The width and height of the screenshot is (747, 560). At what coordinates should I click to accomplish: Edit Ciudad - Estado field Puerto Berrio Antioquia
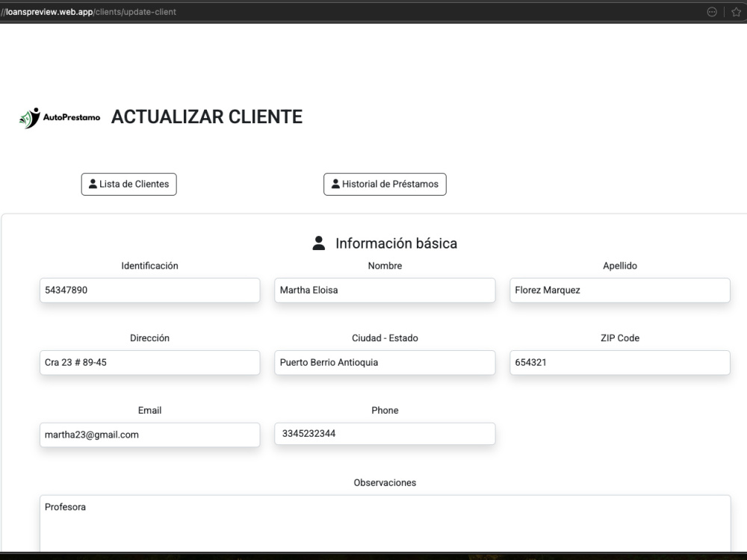(385, 362)
